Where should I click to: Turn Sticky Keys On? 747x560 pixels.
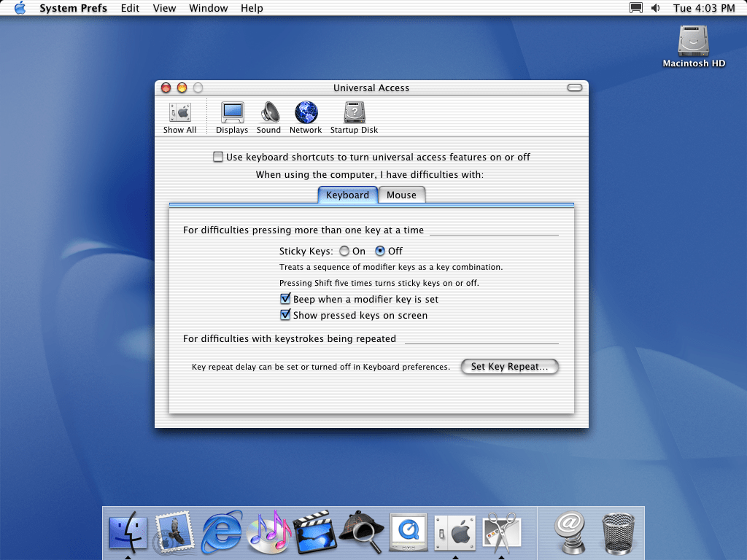point(344,251)
